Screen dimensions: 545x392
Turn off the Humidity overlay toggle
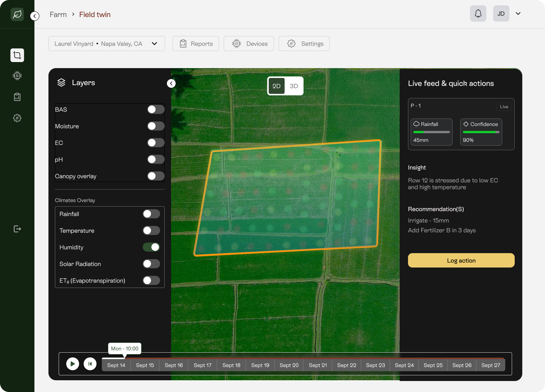pyautogui.click(x=151, y=247)
